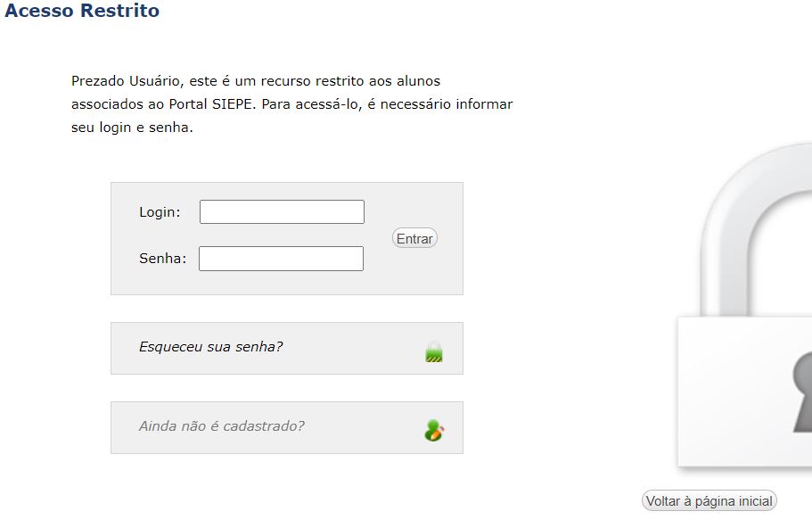The height and width of the screenshot is (528, 812).
Task: Click the user registration icon
Action: [434, 431]
